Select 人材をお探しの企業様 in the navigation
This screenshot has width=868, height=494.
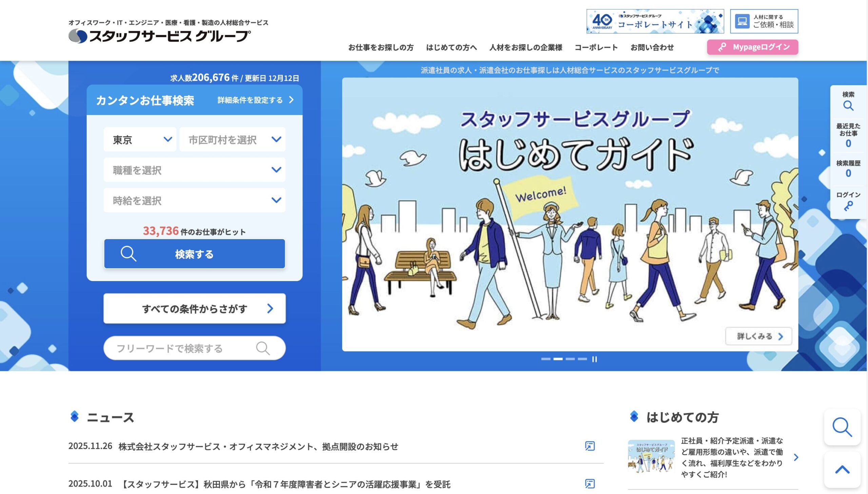(526, 47)
